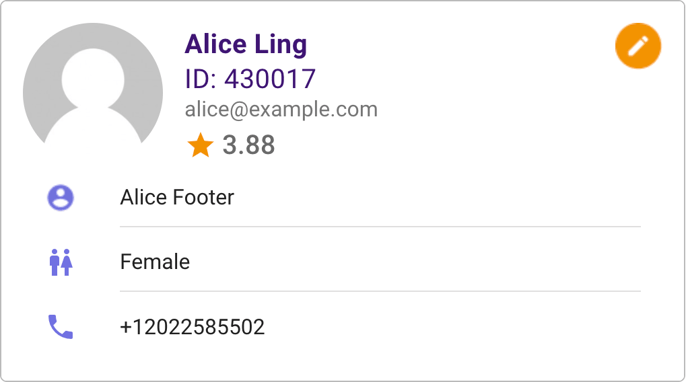Click the number 430017 in the ID line
The image size is (688, 382).
click(270, 79)
